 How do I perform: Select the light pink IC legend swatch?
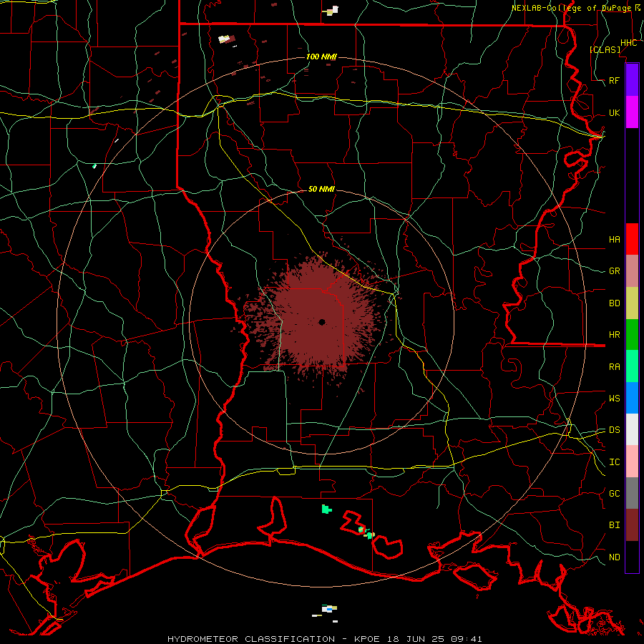(x=632, y=462)
